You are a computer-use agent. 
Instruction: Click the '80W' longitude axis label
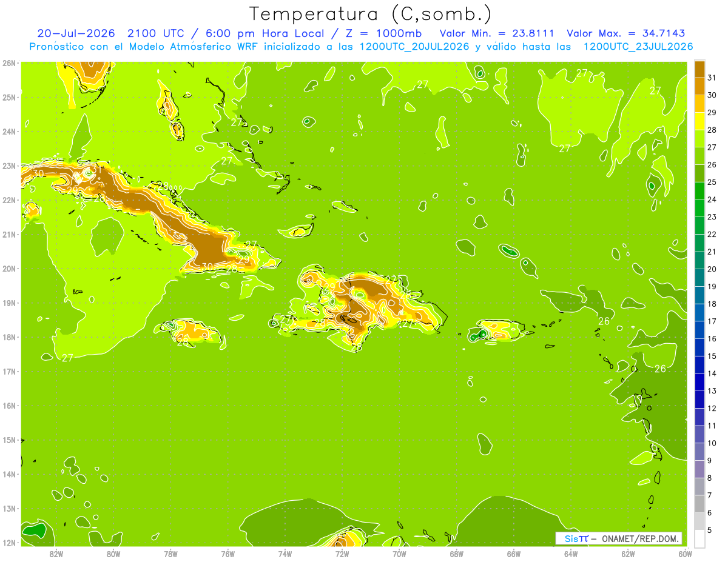(x=113, y=554)
